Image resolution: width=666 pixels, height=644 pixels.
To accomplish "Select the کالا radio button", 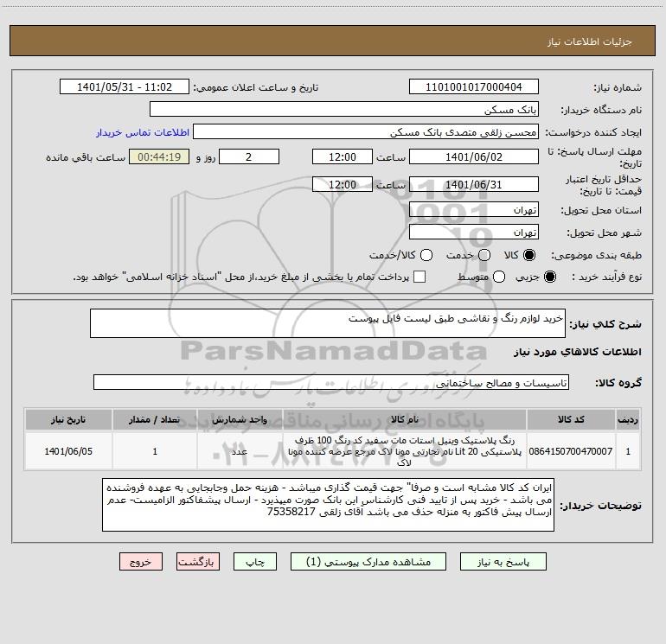I will (x=528, y=255).
